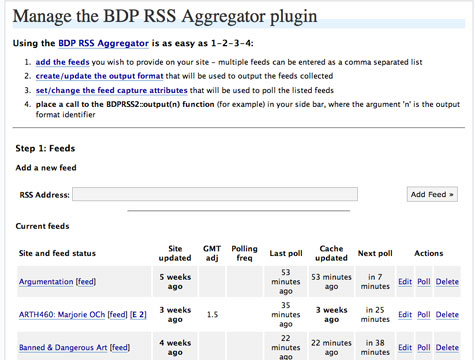The height and width of the screenshot is (360, 475).
Task: Open the BDP RSS Aggregator link
Action: (x=103, y=43)
